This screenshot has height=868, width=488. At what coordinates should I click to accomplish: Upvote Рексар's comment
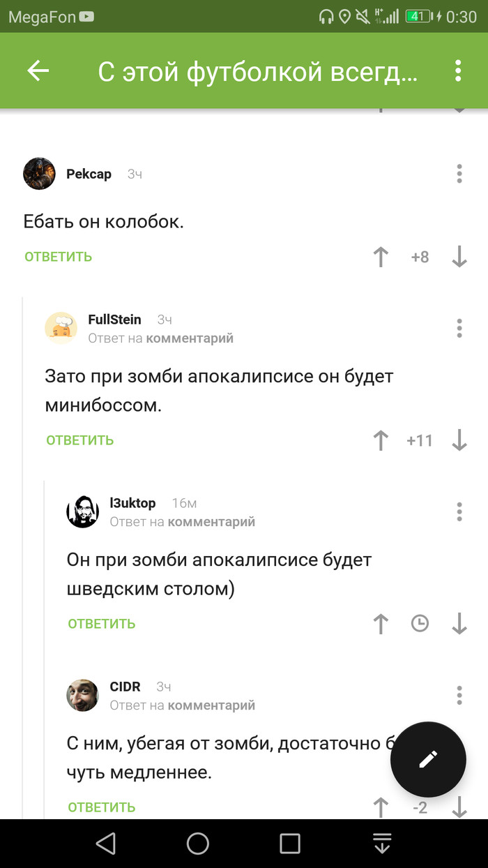click(381, 257)
